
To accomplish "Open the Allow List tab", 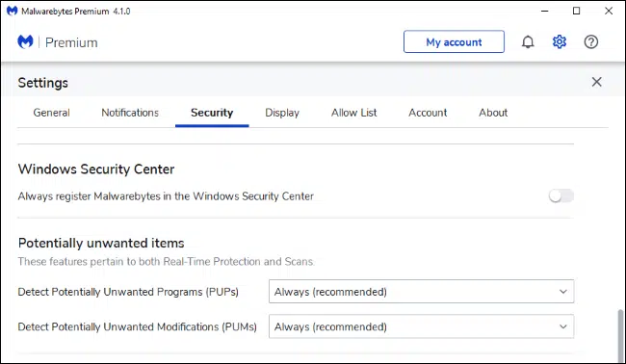I will 353,113.
